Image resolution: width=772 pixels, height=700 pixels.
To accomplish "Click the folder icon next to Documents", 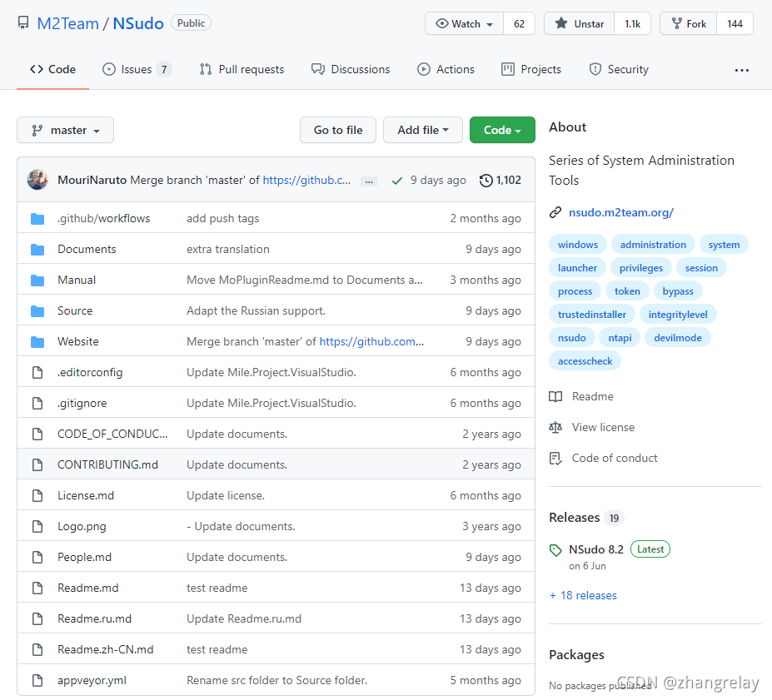I will 37,250.
